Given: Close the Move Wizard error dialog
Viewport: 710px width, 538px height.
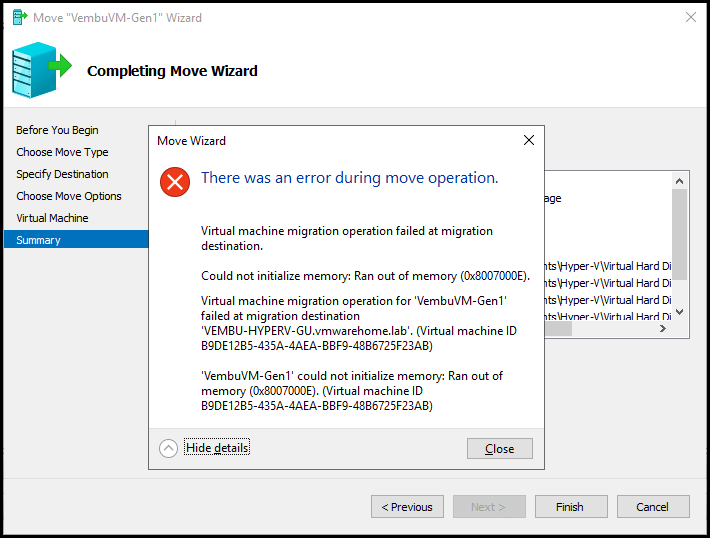Looking at the screenshot, I should 528,140.
